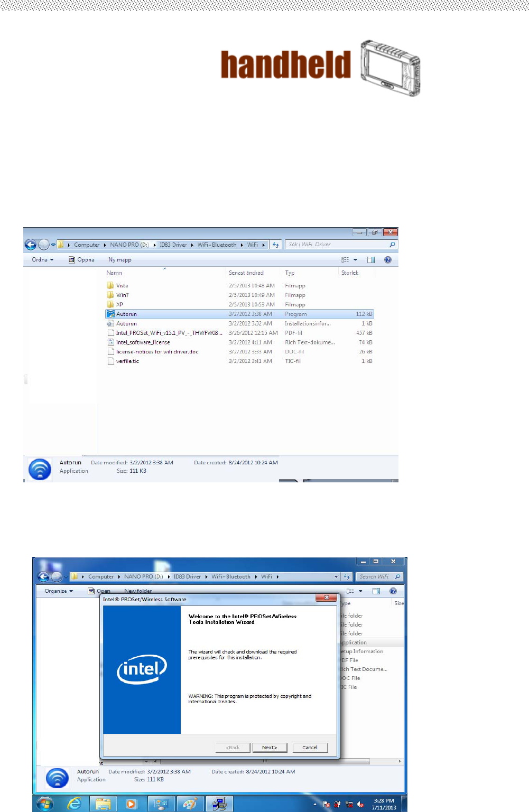This screenshot has width=529, height=812.
Task: Click the refresh button beside upper address bar
Action: pyautogui.click(x=276, y=245)
